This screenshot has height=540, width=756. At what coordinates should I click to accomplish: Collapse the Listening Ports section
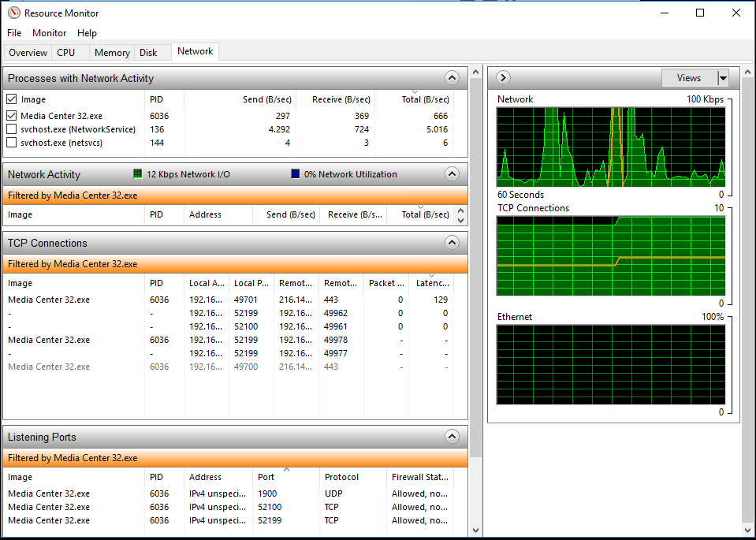452,437
